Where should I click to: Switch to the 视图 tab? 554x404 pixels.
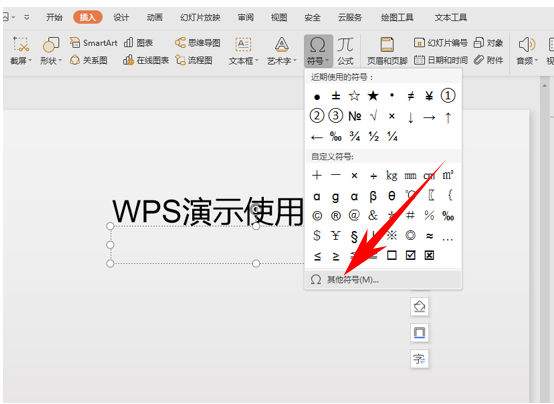[279, 17]
